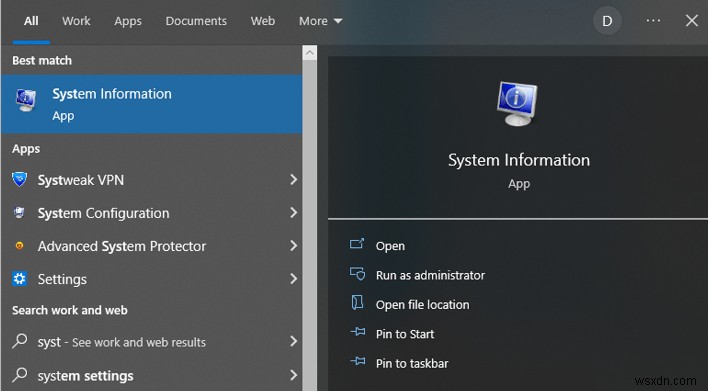This screenshot has height=391, width=708.
Task: Click System Information title in preview pane
Action: (519, 160)
